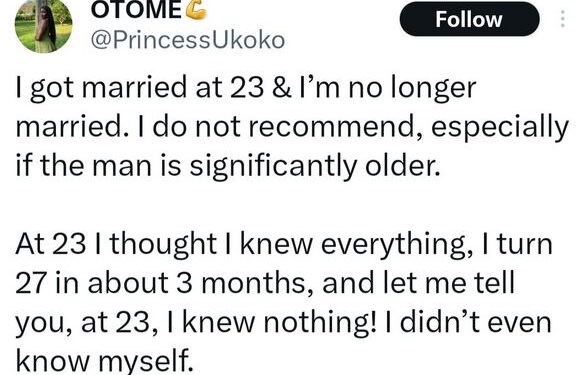
Task: Click the word "especially" in the tweet
Action: [x=500, y=128]
